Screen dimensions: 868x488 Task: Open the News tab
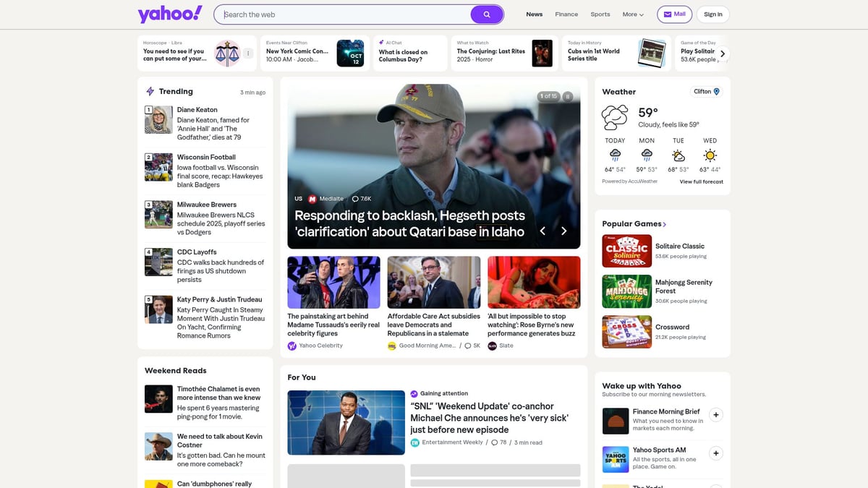(x=535, y=14)
